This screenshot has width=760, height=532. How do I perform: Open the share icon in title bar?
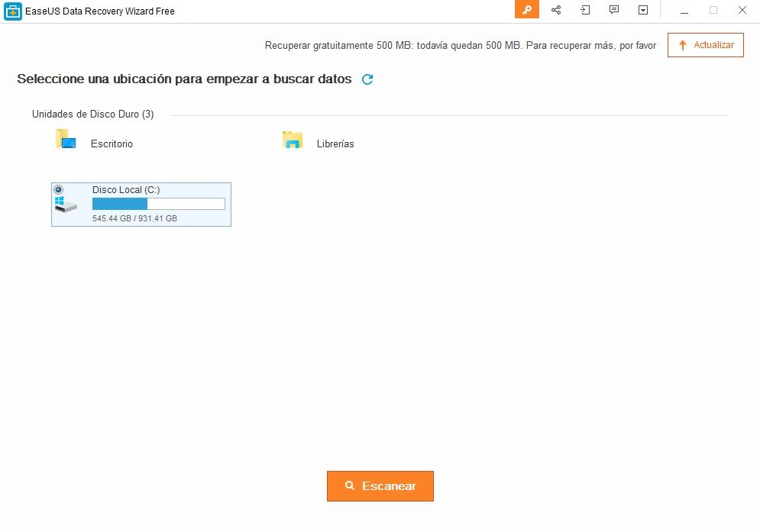click(556, 10)
